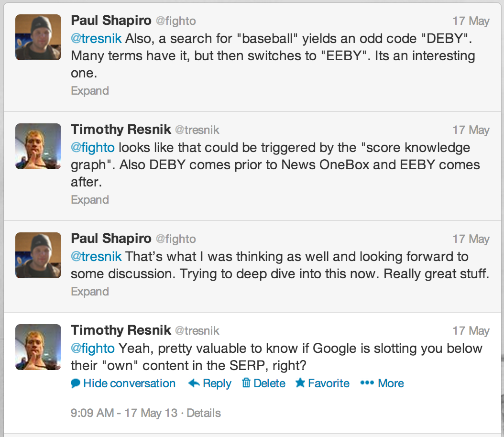Click Timothy Resnik's avatar in the last tweet

[38, 347]
